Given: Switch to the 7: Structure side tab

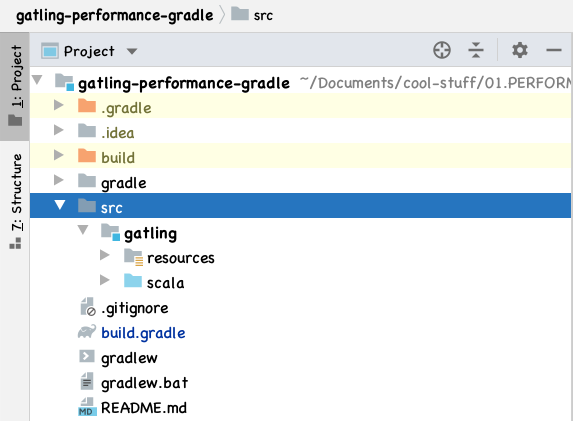Looking at the screenshot, I should pos(15,201).
